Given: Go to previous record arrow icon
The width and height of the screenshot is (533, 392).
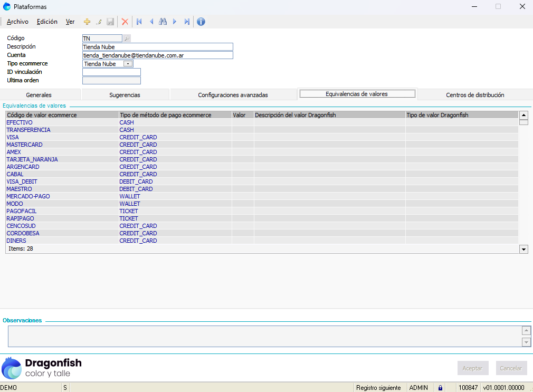Looking at the screenshot, I should (x=151, y=22).
